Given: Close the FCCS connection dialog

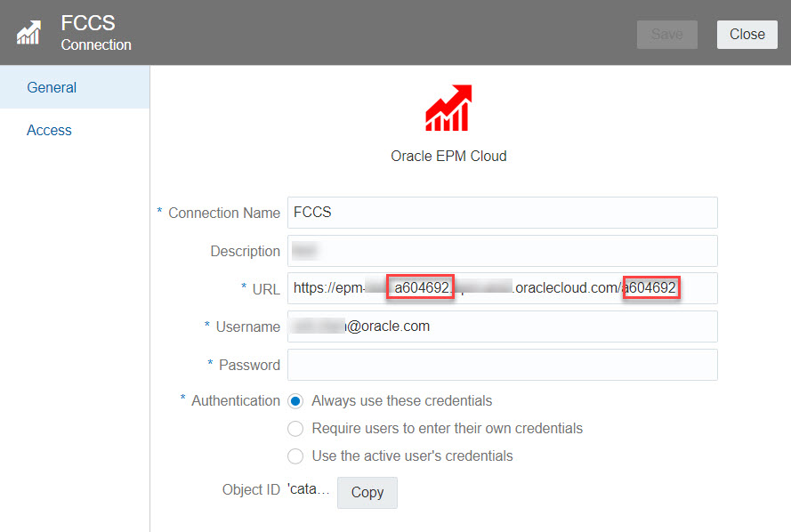Looking at the screenshot, I should (747, 35).
